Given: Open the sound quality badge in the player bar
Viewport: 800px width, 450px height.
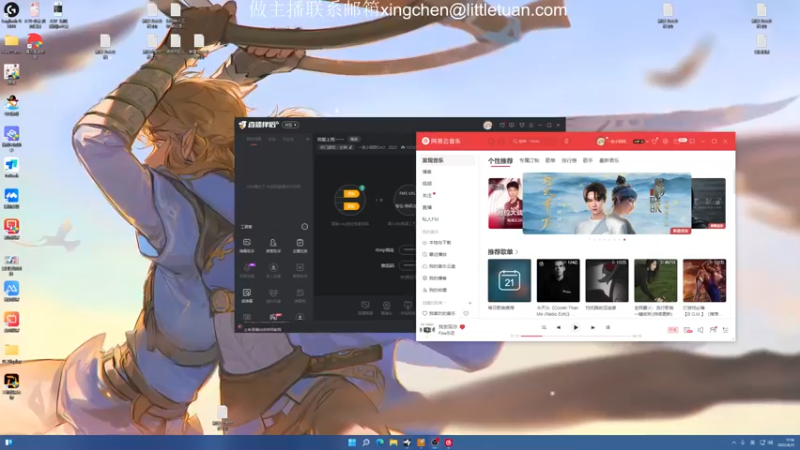Looking at the screenshot, I should pos(673,330).
